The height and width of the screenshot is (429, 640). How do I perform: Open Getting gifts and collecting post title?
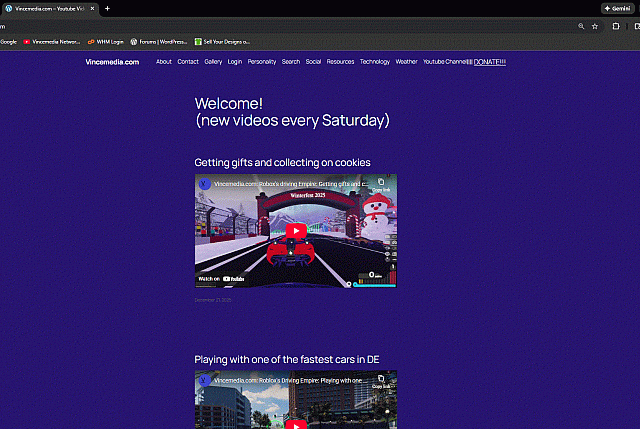pyautogui.click(x=282, y=162)
